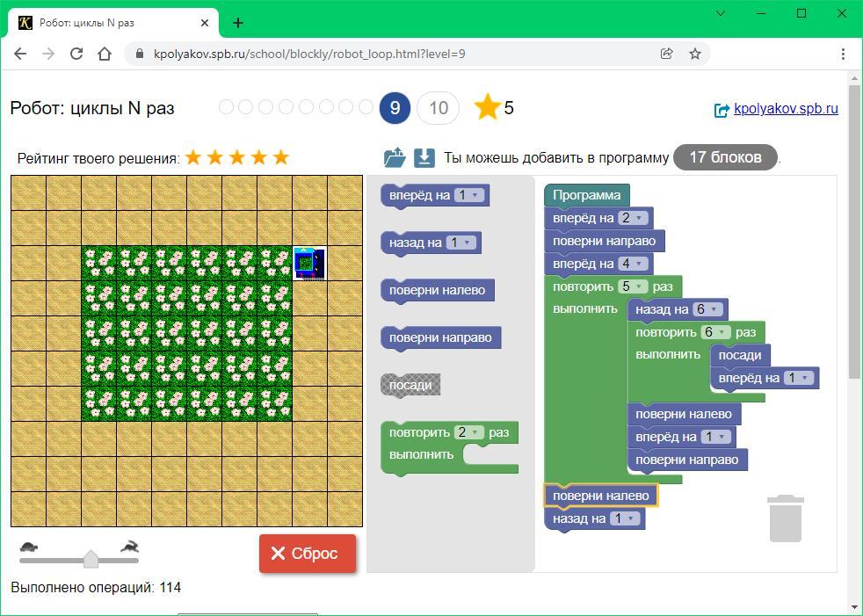Reload the page
This screenshot has height=616, width=863.
point(76,54)
